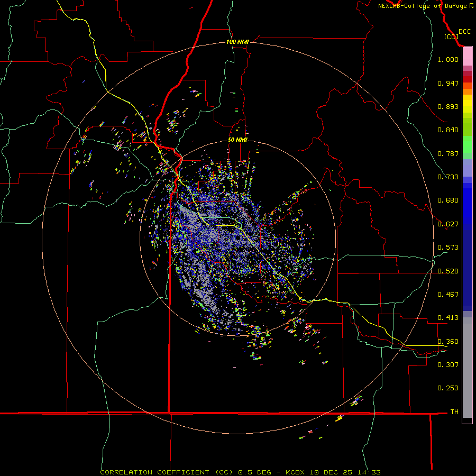Pick the pink segment of the color bar

467,57
